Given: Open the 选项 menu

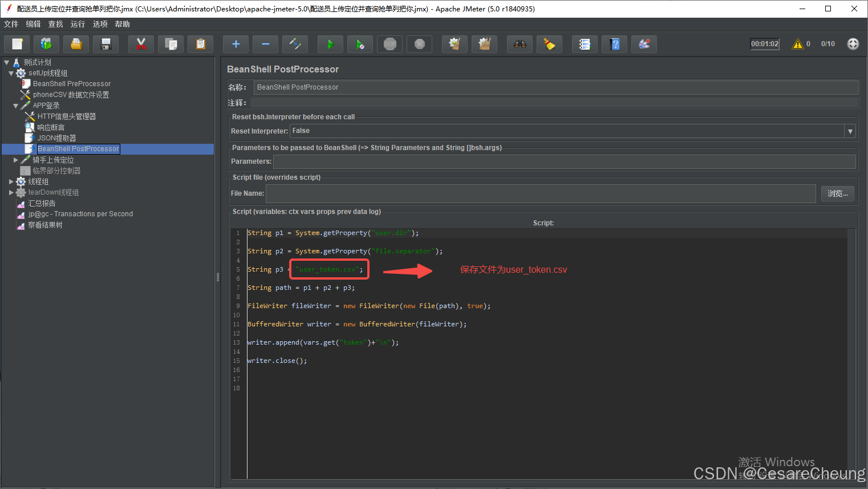Looking at the screenshot, I should (x=100, y=24).
